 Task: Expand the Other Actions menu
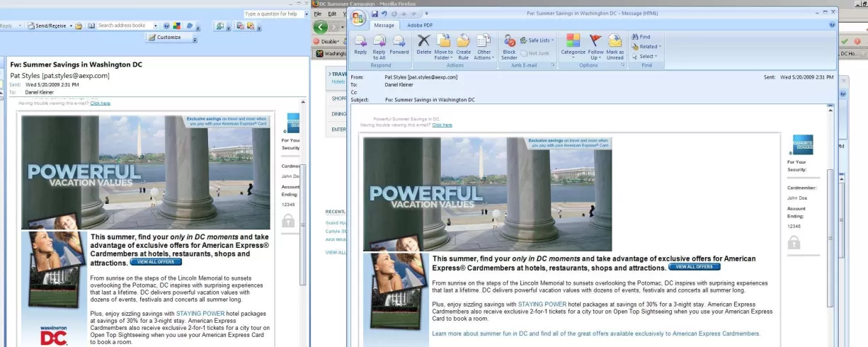pyautogui.click(x=484, y=44)
